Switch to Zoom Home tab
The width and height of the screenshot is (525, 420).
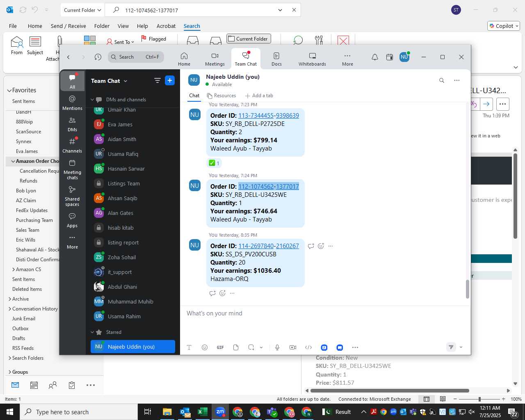184,59
